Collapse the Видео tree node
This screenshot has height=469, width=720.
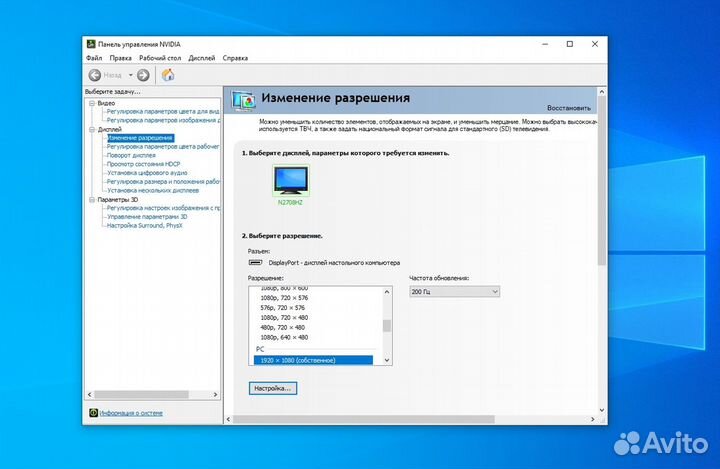(92, 103)
